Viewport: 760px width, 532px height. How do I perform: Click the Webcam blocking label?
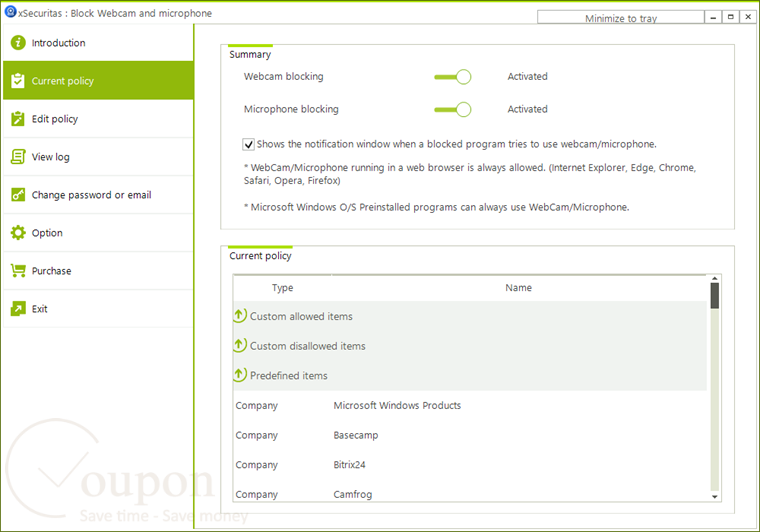coord(284,77)
